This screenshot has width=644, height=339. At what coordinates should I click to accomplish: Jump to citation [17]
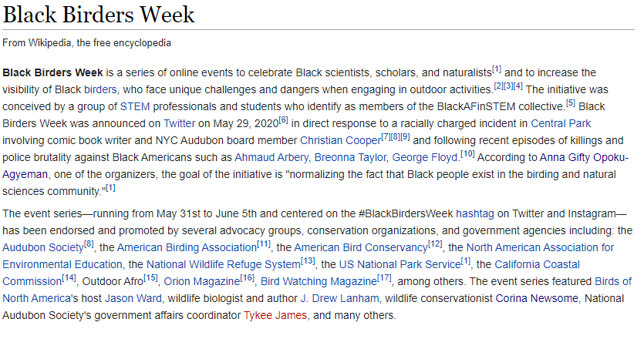[x=384, y=278]
